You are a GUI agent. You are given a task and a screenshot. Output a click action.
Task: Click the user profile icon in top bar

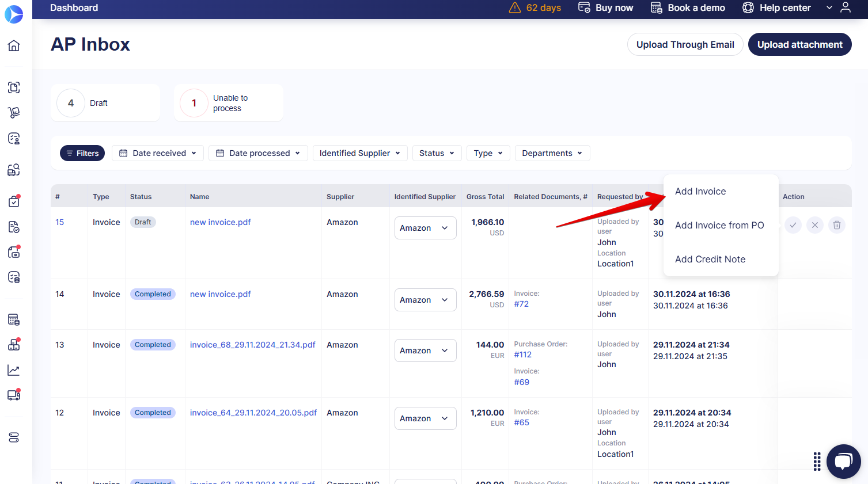(x=846, y=7)
